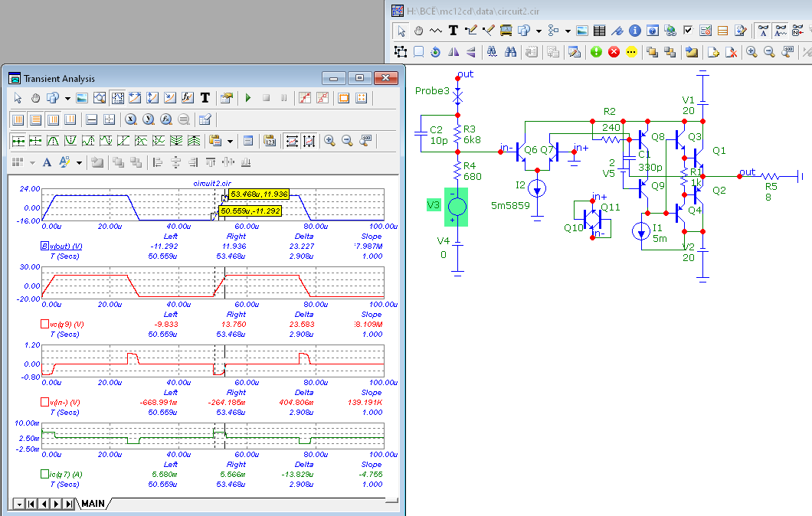
Task: Click the Go to Y cursor icon
Action: coord(149,119)
